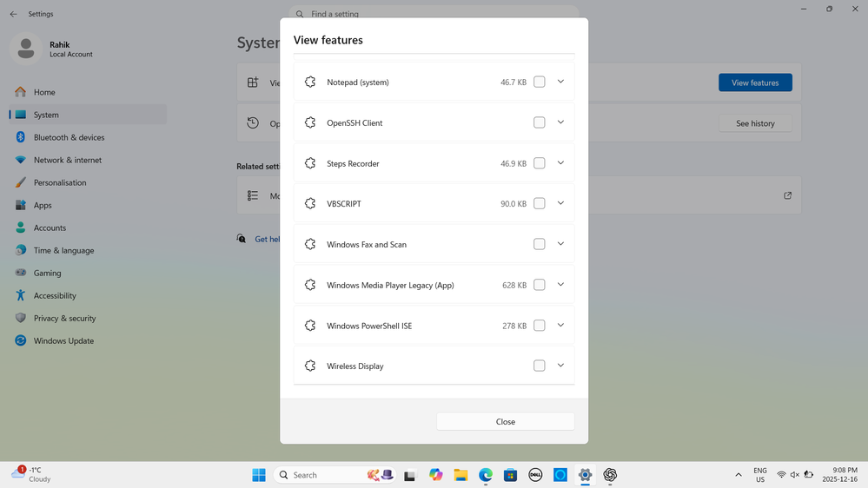Click the blue View features button
The height and width of the screenshot is (488, 868).
[x=755, y=82]
